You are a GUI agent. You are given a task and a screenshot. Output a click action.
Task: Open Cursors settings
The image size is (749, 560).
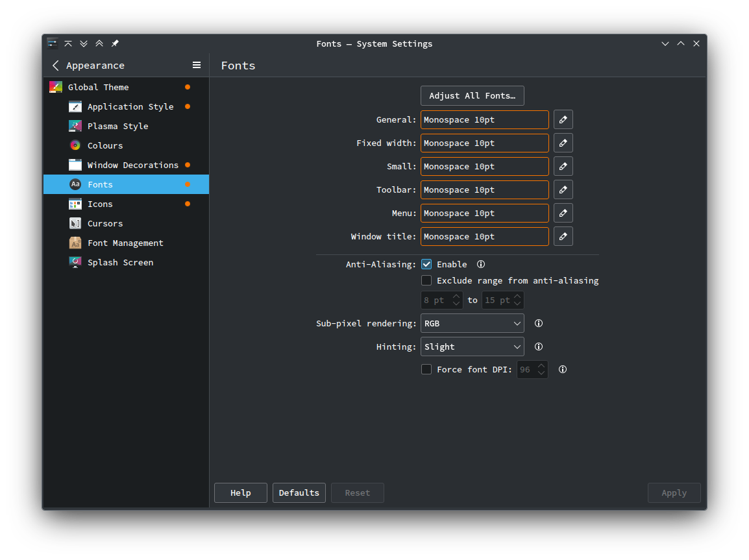(126, 224)
